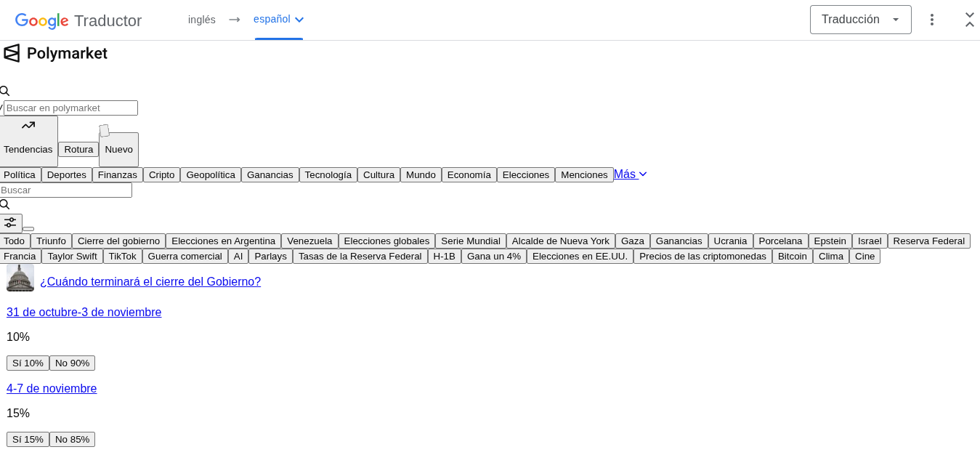The width and height of the screenshot is (980, 455).
Task: Select the Venezuela tag
Action: pos(309,241)
